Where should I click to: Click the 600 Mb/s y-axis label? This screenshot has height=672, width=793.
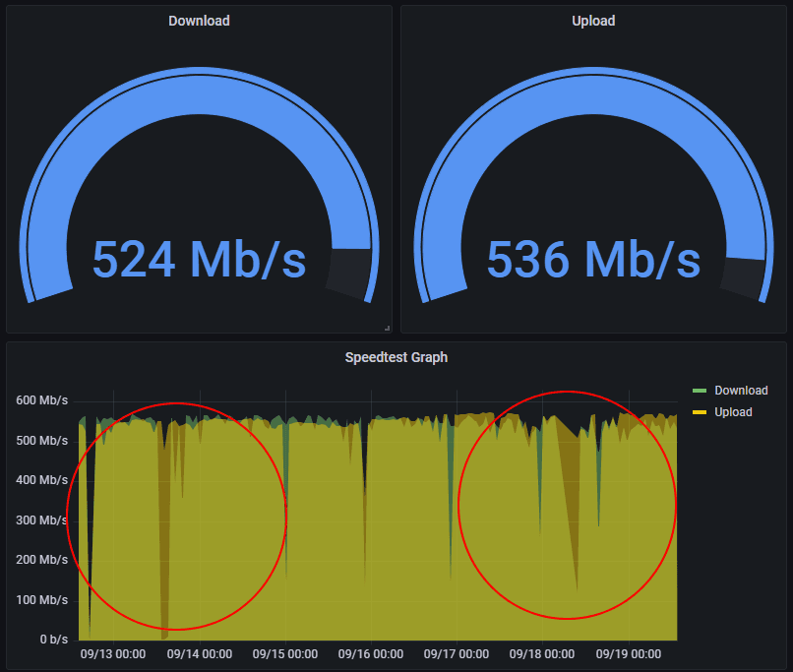tap(42, 400)
